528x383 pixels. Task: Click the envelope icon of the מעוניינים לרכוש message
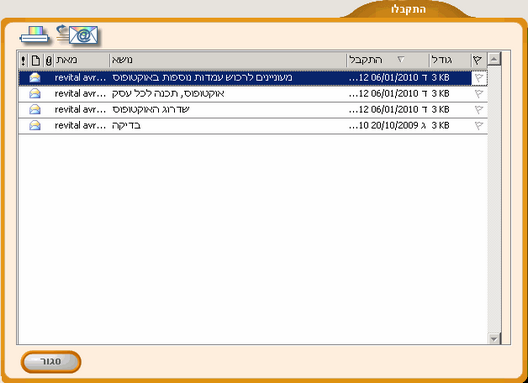35,78
